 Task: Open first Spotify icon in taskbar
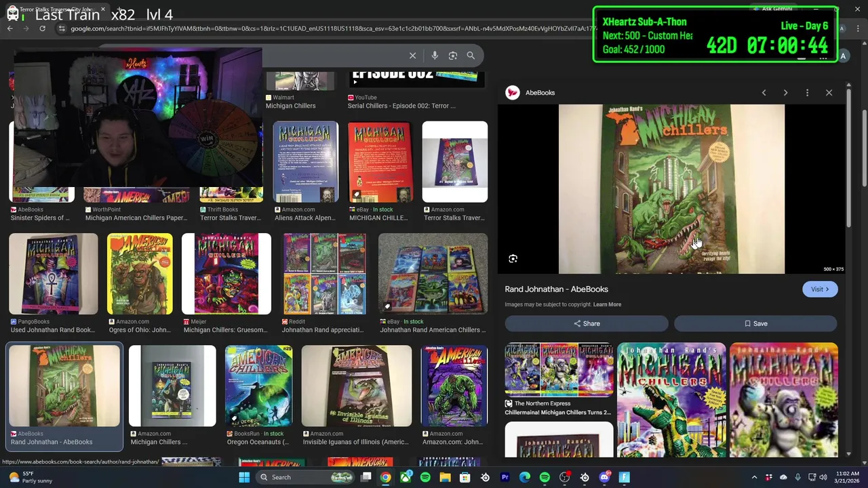(x=425, y=477)
